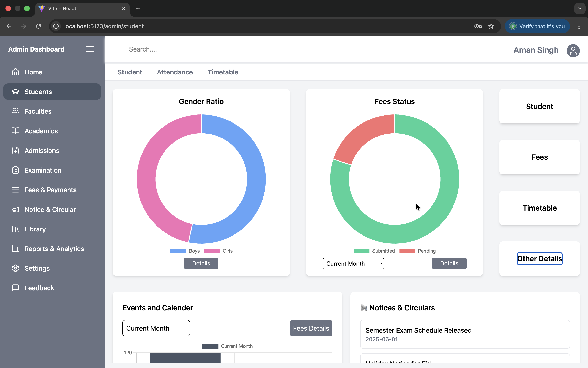Click the Admin Dashboard title
The width and height of the screenshot is (588, 368).
[37, 49]
